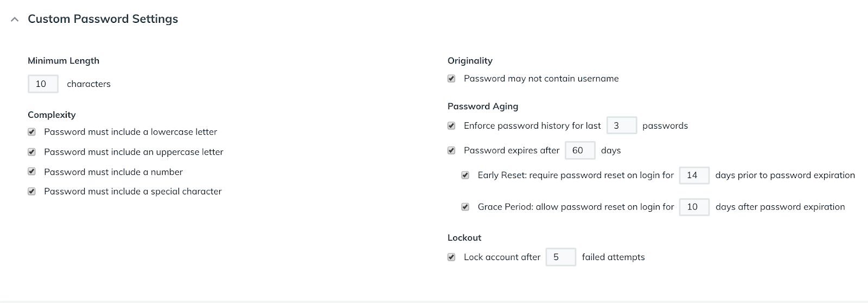Select the failed attempts count field
Screen dimensions: 868x303
tap(560, 257)
